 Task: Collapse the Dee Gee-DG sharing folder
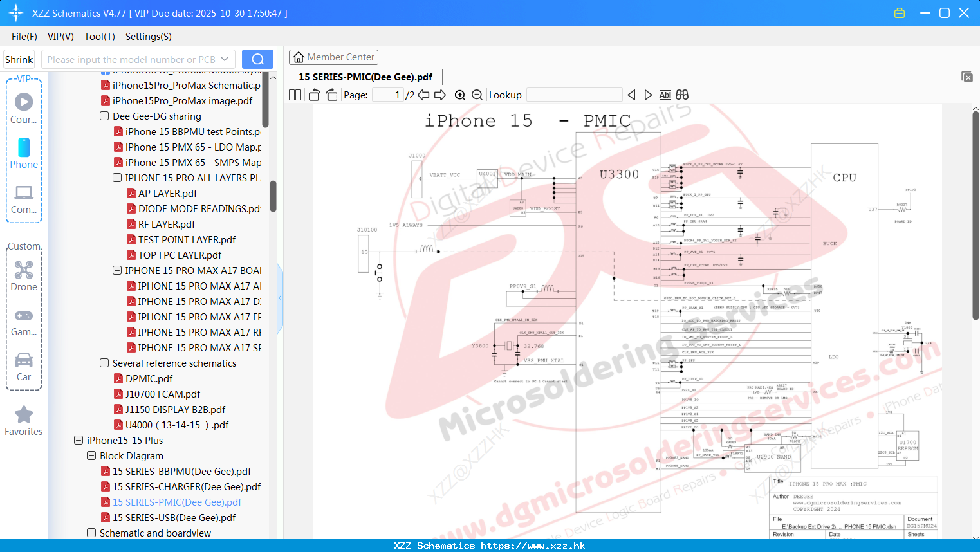104,116
